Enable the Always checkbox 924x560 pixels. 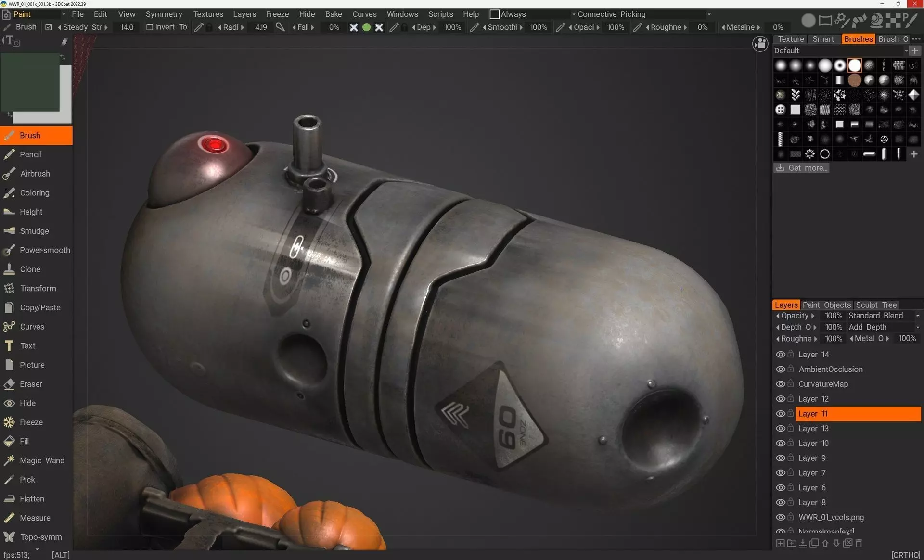[x=494, y=14]
